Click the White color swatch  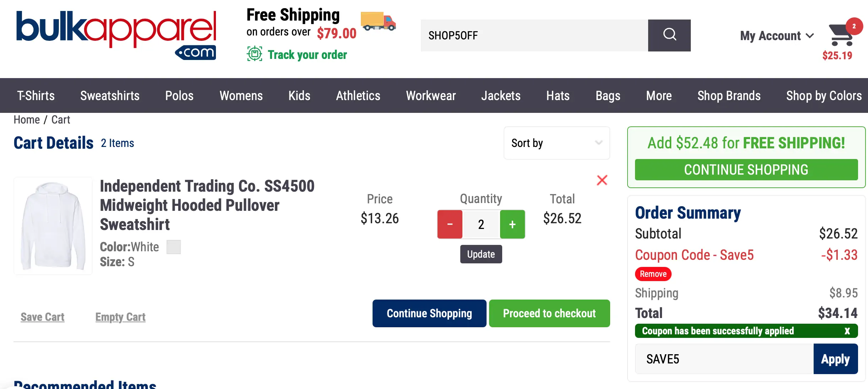[x=174, y=247]
